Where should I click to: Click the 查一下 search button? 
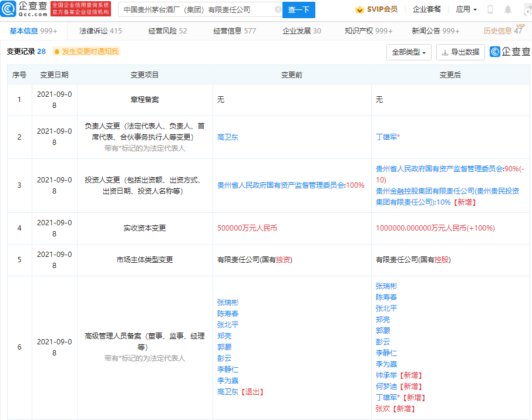click(298, 10)
